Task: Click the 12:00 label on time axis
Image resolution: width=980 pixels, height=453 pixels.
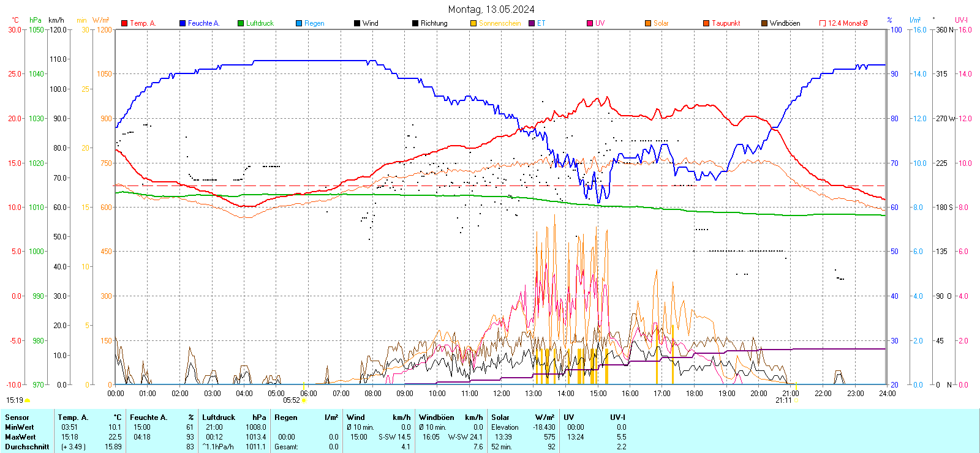Action: pos(502,394)
